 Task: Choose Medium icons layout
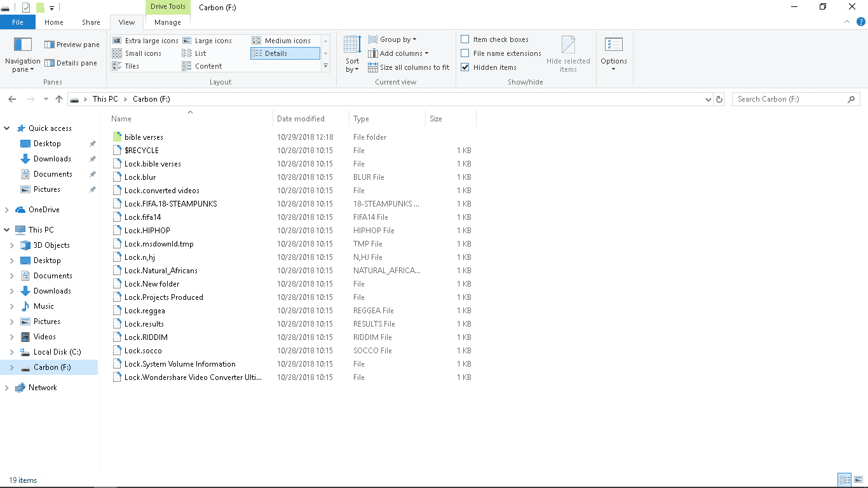281,41
